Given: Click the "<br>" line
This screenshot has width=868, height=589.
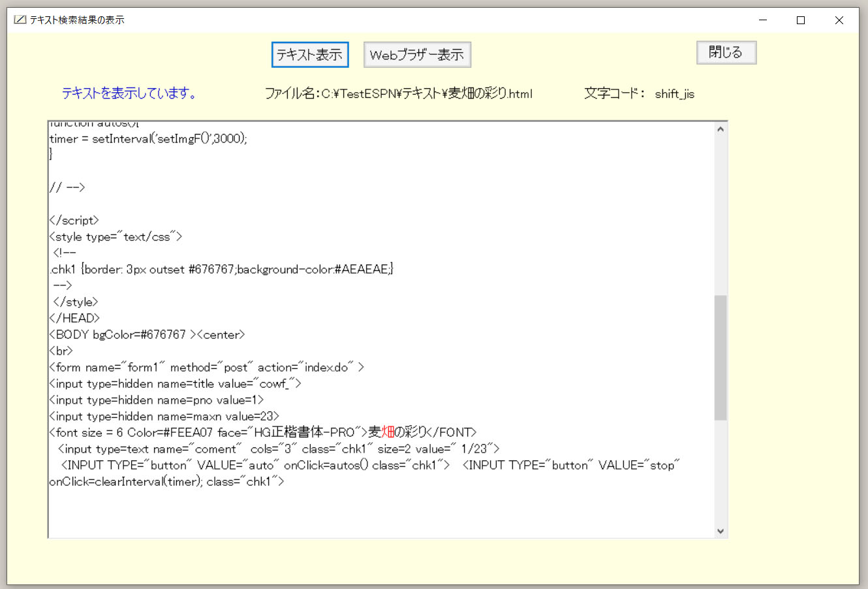Looking at the screenshot, I should tap(61, 351).
